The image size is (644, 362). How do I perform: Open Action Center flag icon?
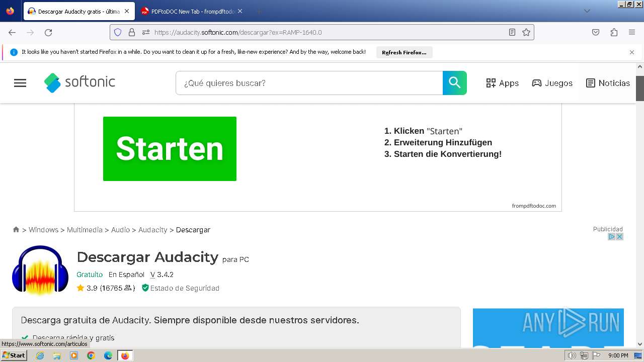pos(596,355)
